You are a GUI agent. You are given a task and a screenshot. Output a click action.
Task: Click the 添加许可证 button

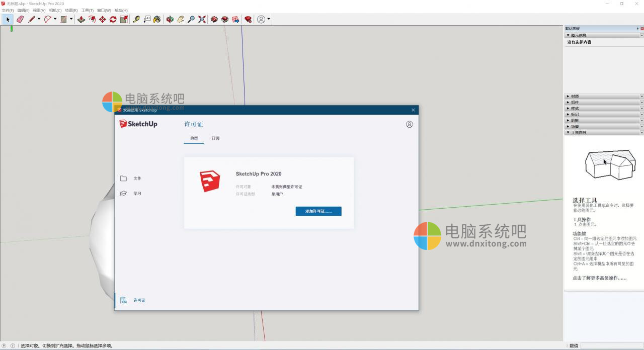pyautogui.click(x=318, y=211)
